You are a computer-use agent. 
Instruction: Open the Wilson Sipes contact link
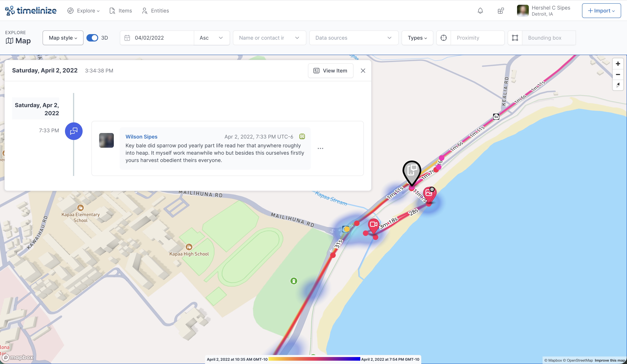coord(141,136)
